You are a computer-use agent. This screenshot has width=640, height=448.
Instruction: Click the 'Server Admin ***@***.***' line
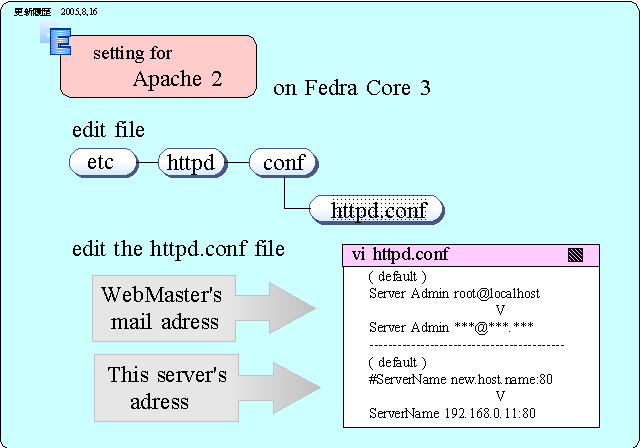tap(450, 327)
